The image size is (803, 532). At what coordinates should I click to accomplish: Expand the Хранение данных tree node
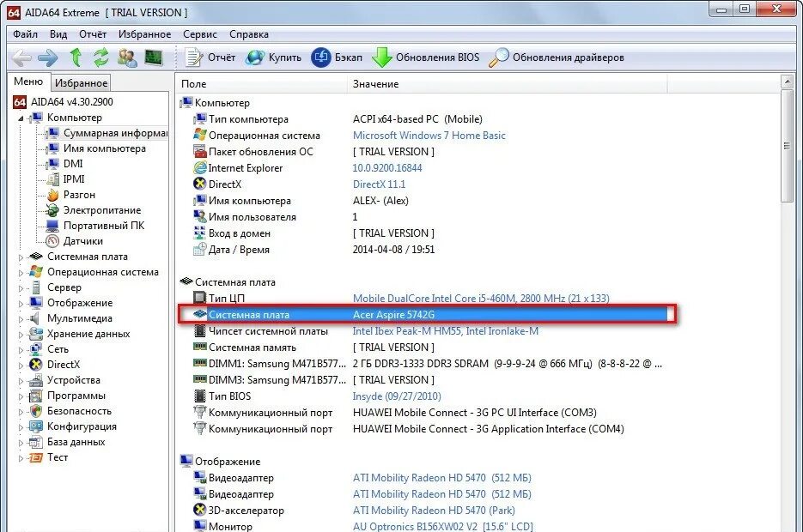(x=21, y=335)
